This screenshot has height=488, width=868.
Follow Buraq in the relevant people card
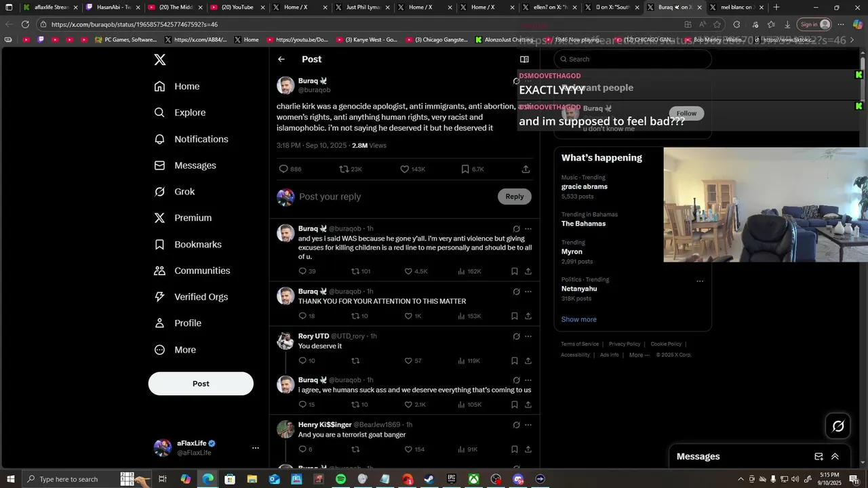[686, 113]
